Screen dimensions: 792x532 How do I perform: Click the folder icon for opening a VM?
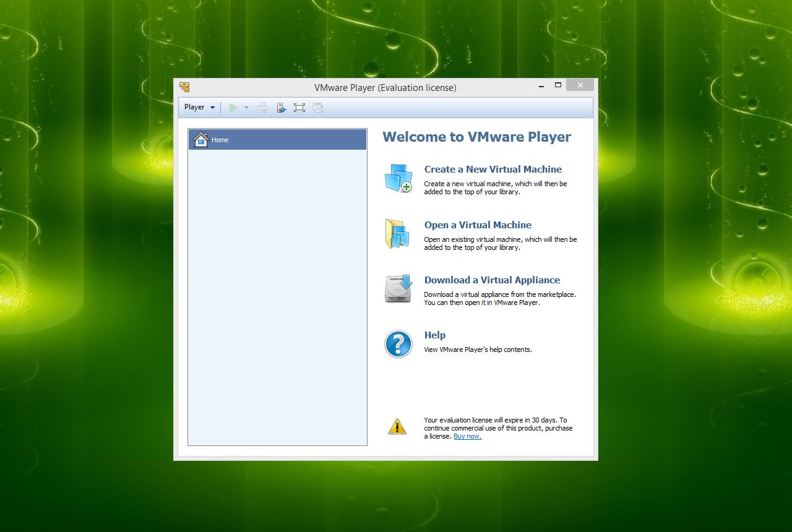[398, 234]
